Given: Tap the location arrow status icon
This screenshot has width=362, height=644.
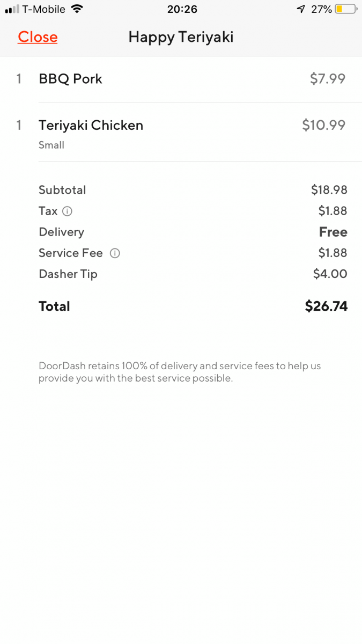Looking at the screenshot, I should tap(301, 9).
